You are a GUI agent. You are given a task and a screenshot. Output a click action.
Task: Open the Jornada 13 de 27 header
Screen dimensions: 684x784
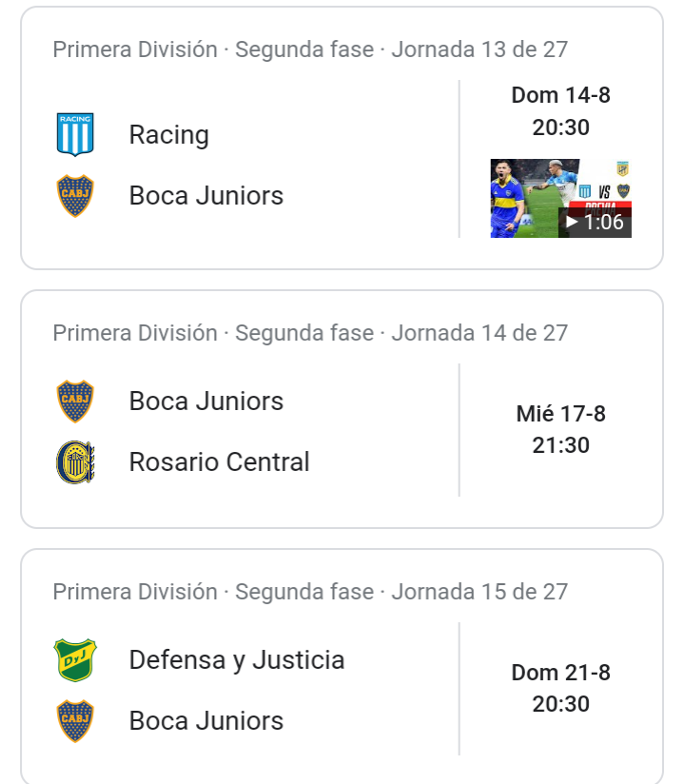pos(310,49)
